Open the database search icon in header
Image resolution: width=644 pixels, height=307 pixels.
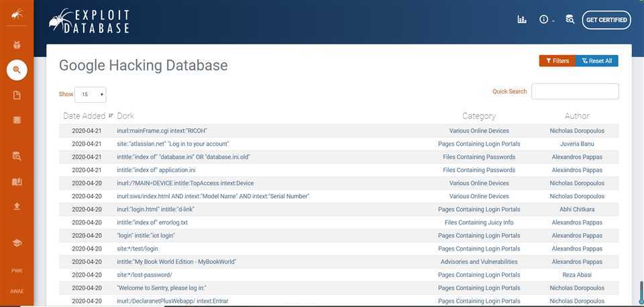570,19
